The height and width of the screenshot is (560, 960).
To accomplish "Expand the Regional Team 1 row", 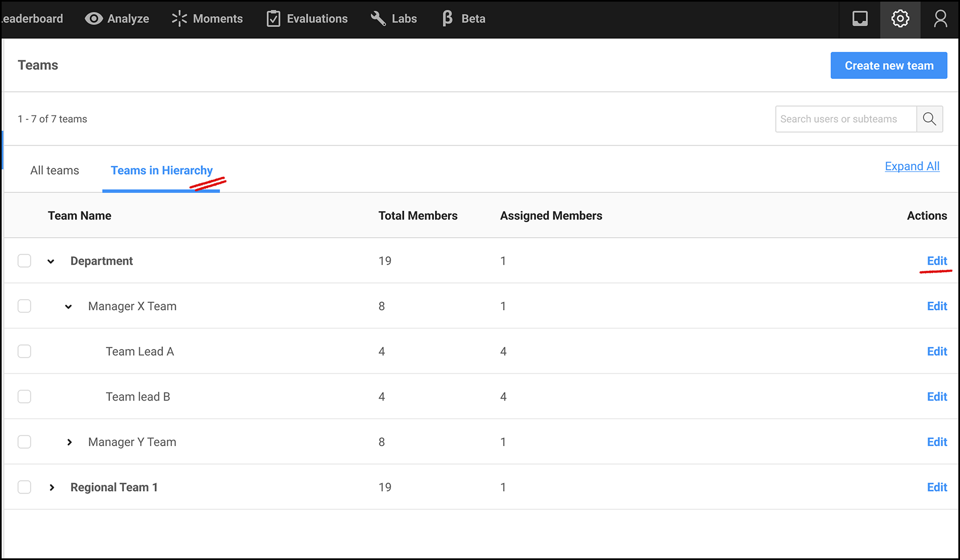I will (x=51, y=488).
